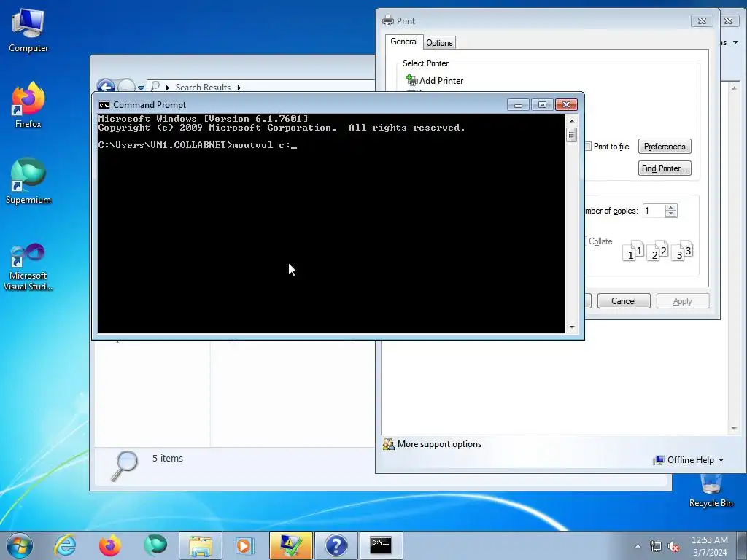Go back in the Search Results window
The height and width of the screenshot is (560, 747).
pos(106,87)
